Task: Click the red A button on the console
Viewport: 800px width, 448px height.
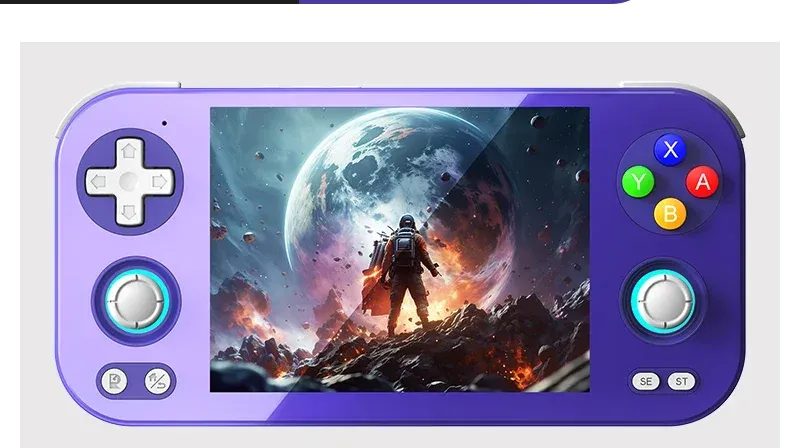Action: click(x=702, y=182)
